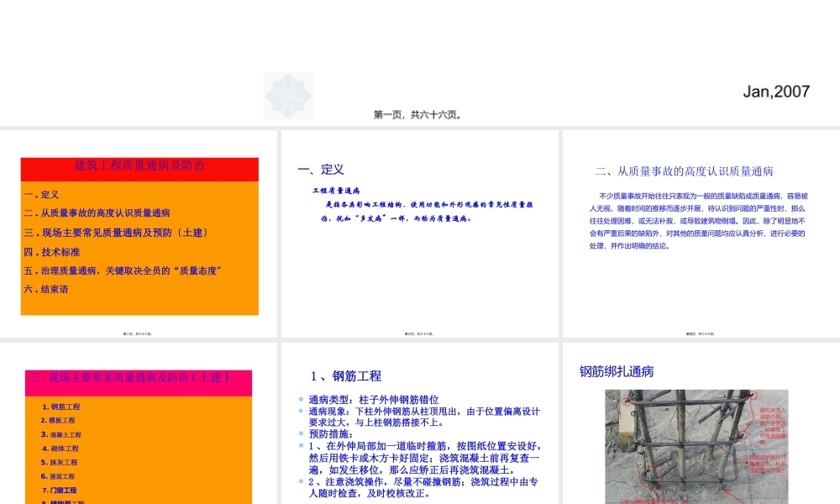Click the red title banner "建筑工程质量通病及防治"
The height and width of the screenshot is (504, 840).
(139, 168)
